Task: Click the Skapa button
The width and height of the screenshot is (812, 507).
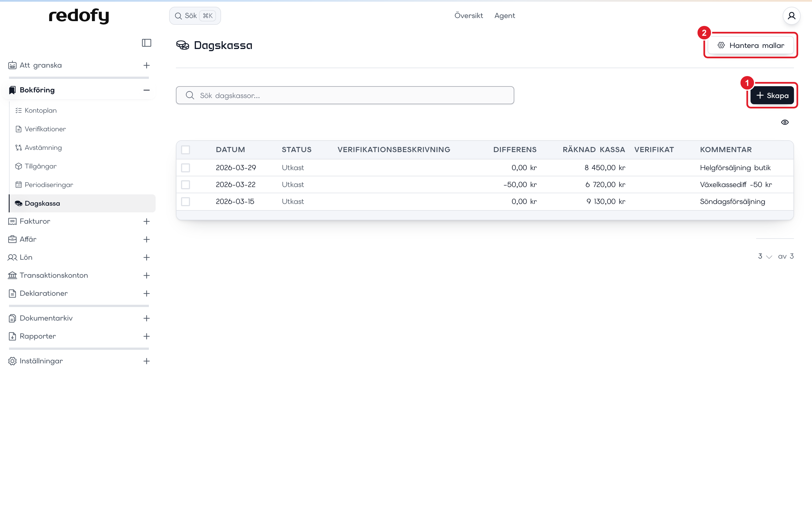Action: pos(772,95)
